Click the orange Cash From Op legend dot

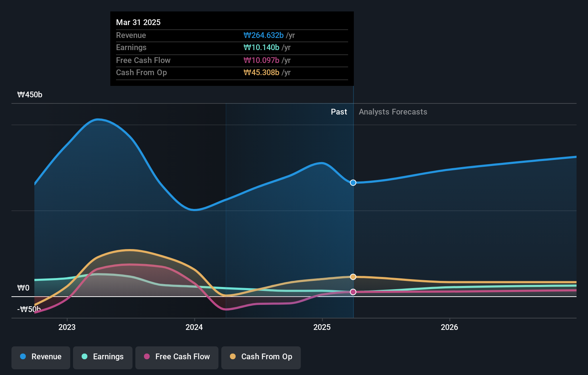coord(233,357)
